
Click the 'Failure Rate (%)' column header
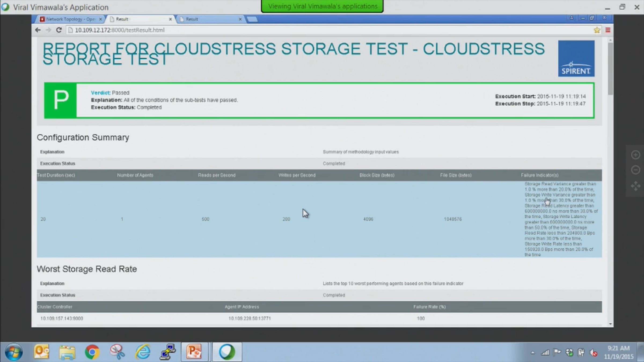(429, 307)
